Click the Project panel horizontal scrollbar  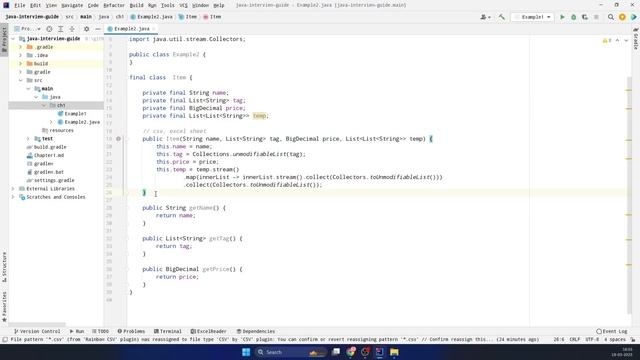[37, 324]
